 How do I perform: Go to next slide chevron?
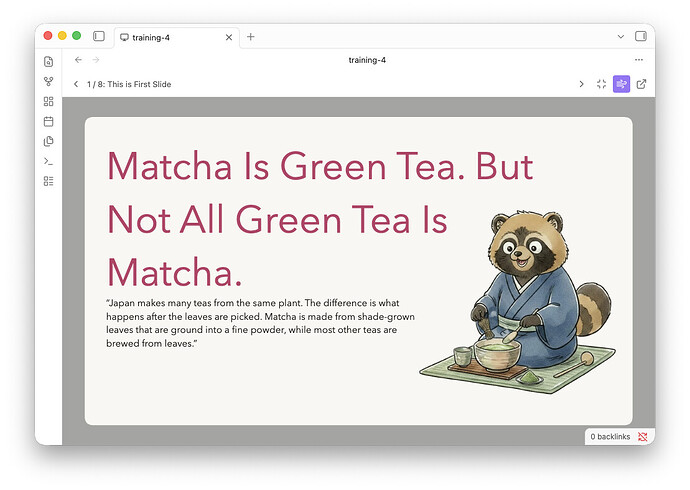point(581,84)
